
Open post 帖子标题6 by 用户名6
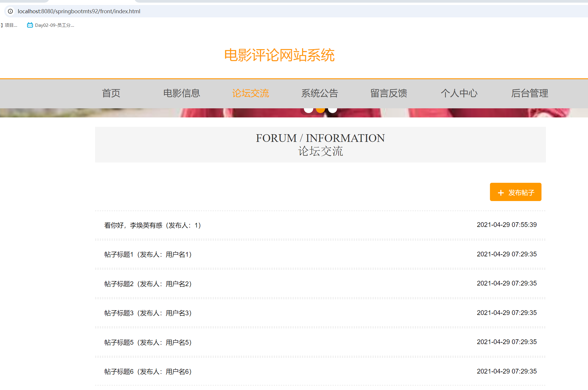coord(148,372)
